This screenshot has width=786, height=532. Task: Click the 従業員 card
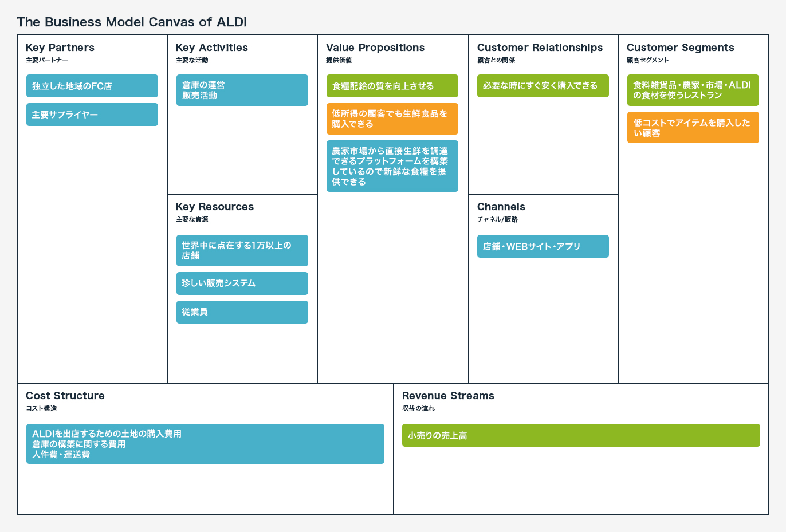242,312
